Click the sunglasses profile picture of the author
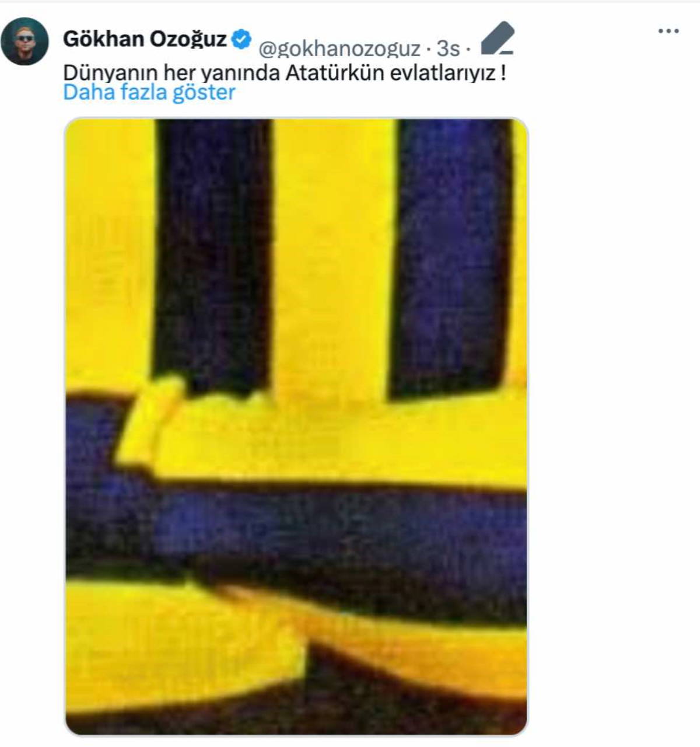The width and height of the screenshot is (700, 747). pyautogui.click(x=24, y=41)
